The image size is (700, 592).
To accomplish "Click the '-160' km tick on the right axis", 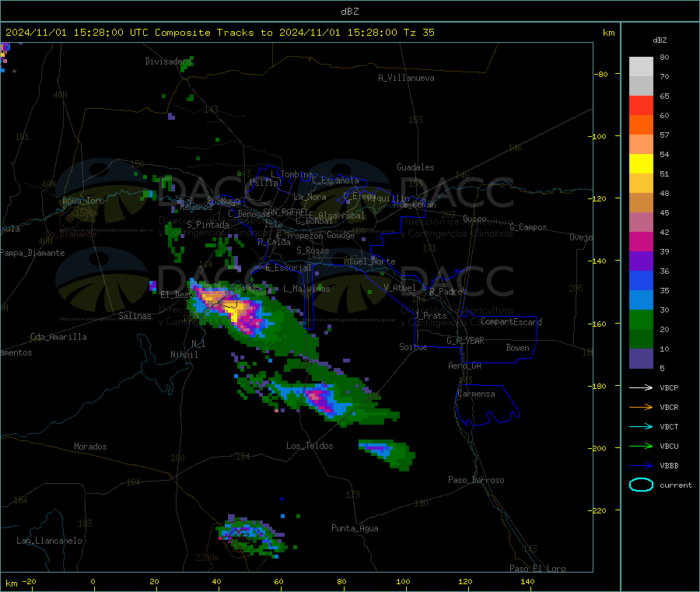I will (599, 324).
